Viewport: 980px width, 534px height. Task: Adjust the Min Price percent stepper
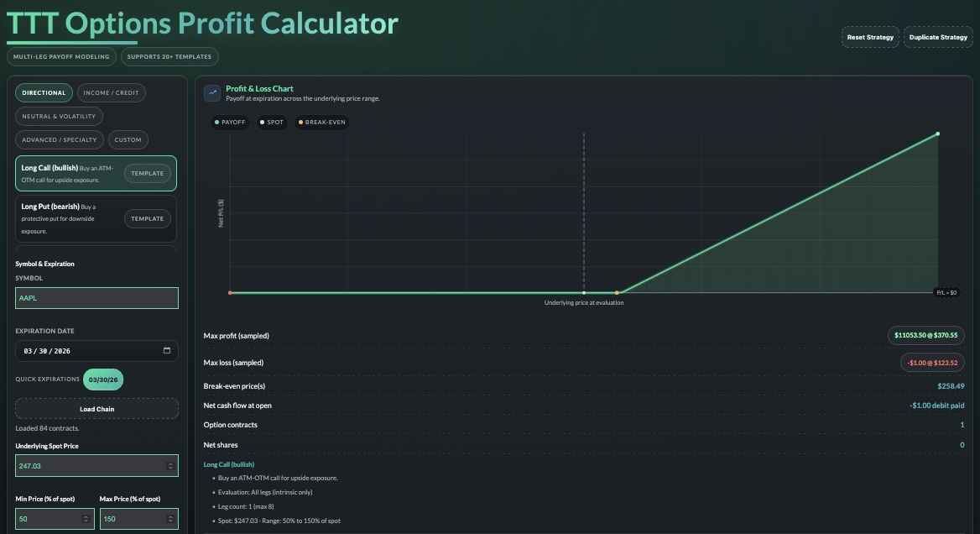[x=86, y=519]
